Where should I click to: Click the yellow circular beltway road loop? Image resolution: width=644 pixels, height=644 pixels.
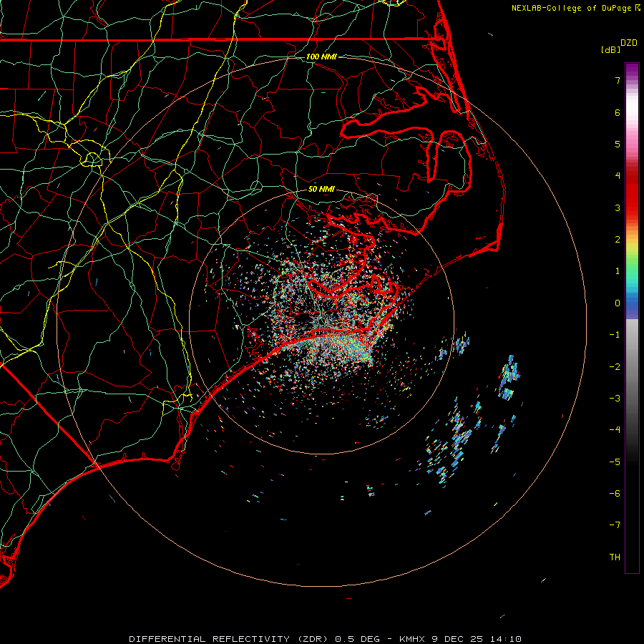93,157
